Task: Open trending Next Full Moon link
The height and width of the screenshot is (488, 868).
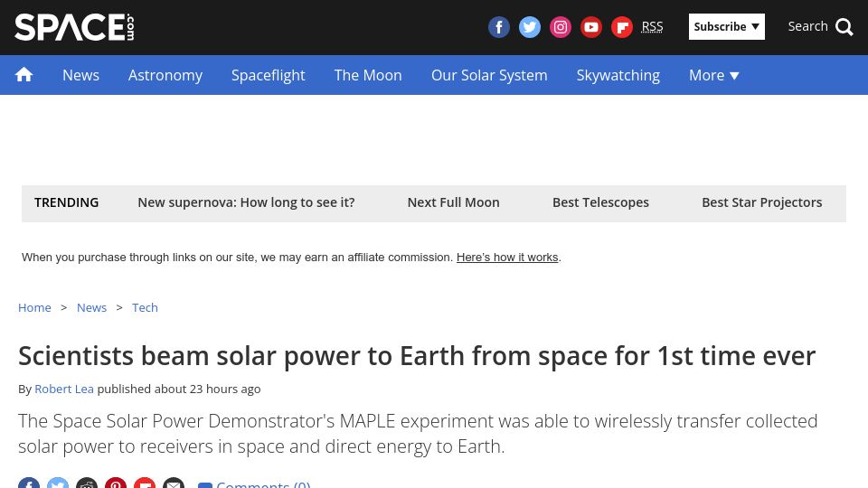Action: pyautogui.click(x=453, y=202)
